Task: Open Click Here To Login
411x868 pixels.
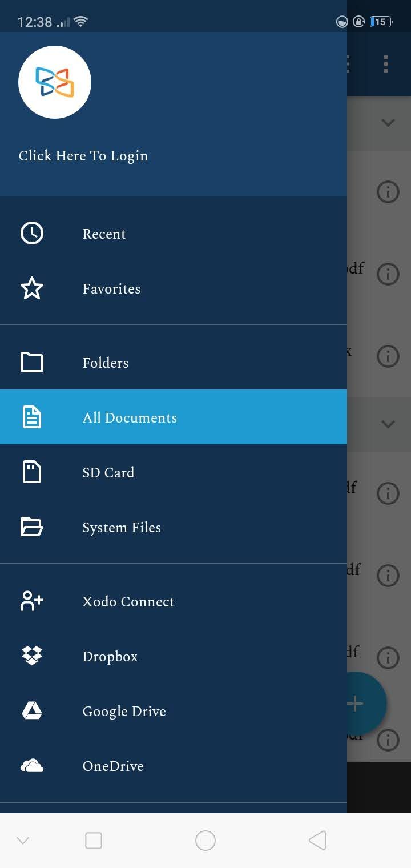Action: pyautogui.click(x=83, y=156)
